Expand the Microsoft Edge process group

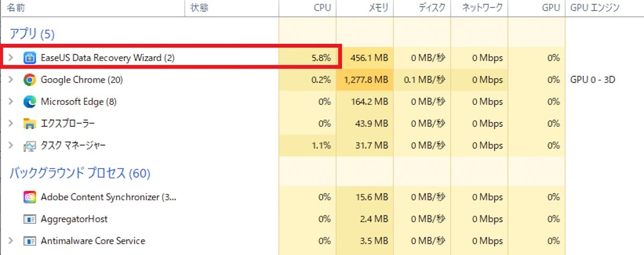[11, 102]
